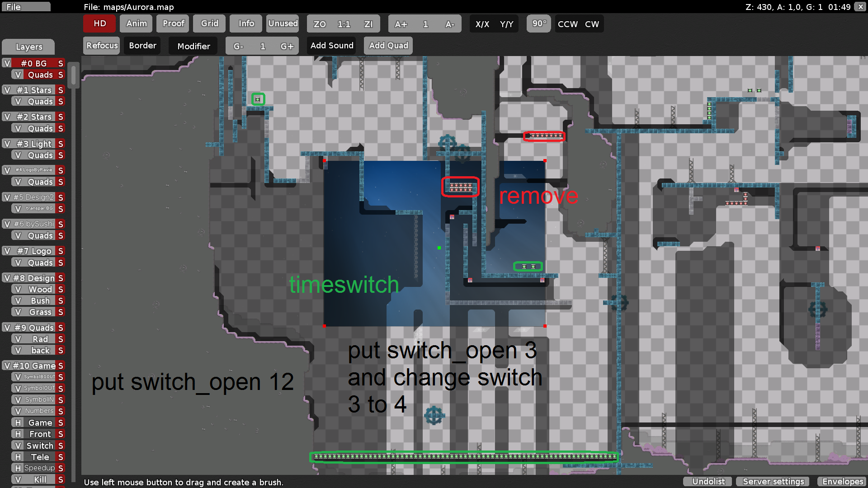Rotate the brush counter-clockwise with CCW
The height and width of the screenshot is (488, 868).
click(x=567, y=24)
